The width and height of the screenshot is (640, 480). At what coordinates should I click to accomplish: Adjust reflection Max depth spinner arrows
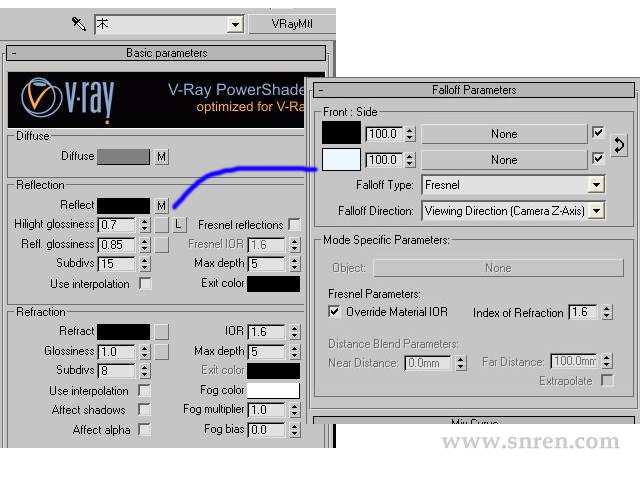pos(295,264)
